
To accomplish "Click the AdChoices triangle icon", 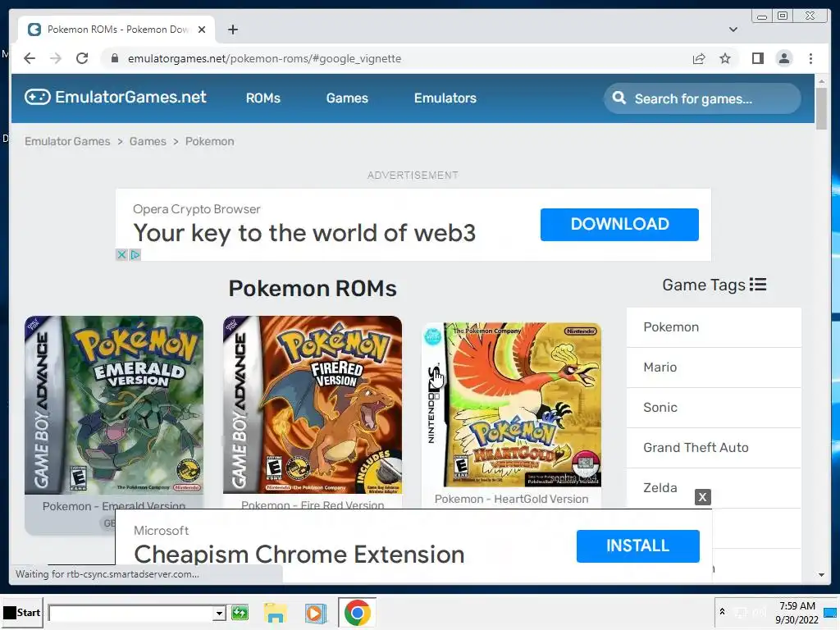I will [135, 255].
